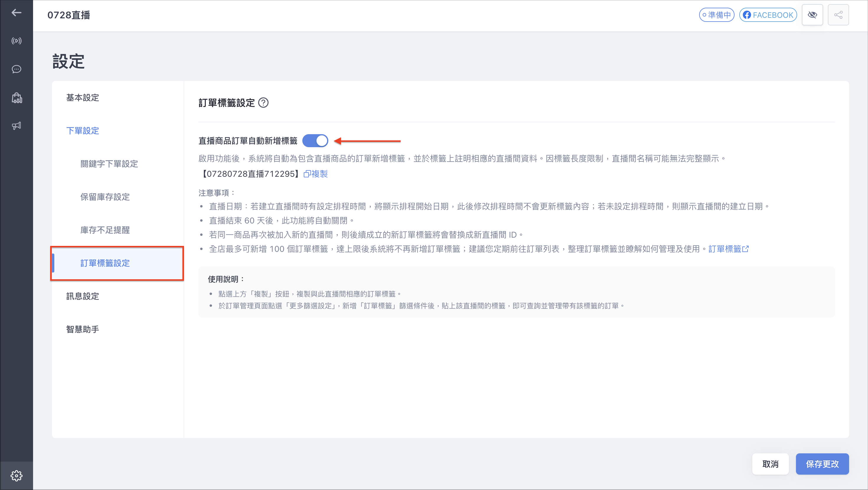Click the 0728直播 title text

(x=69, y=15)
